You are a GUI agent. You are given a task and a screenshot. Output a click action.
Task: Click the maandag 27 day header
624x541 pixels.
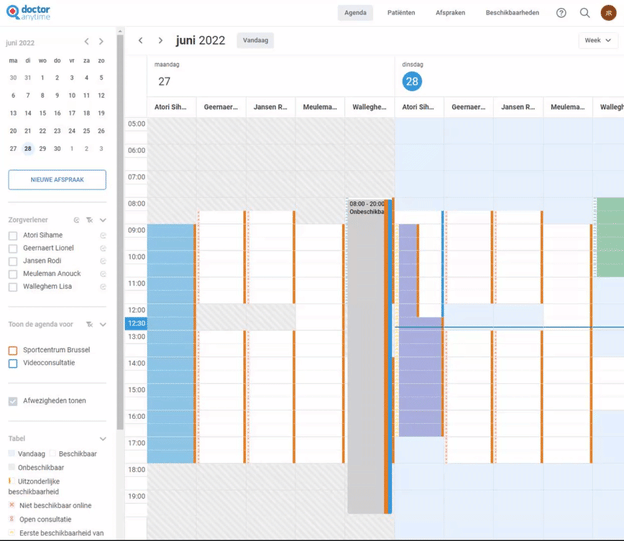[164, 81]
